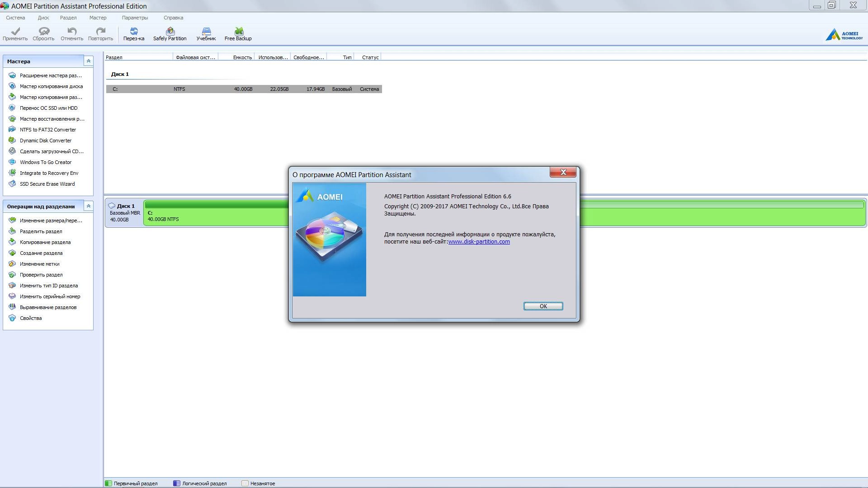Open the Safely Partition tool icon
The width and height of the screenshot is (868, 488).
pyautogui.click(x=170, y=31)
